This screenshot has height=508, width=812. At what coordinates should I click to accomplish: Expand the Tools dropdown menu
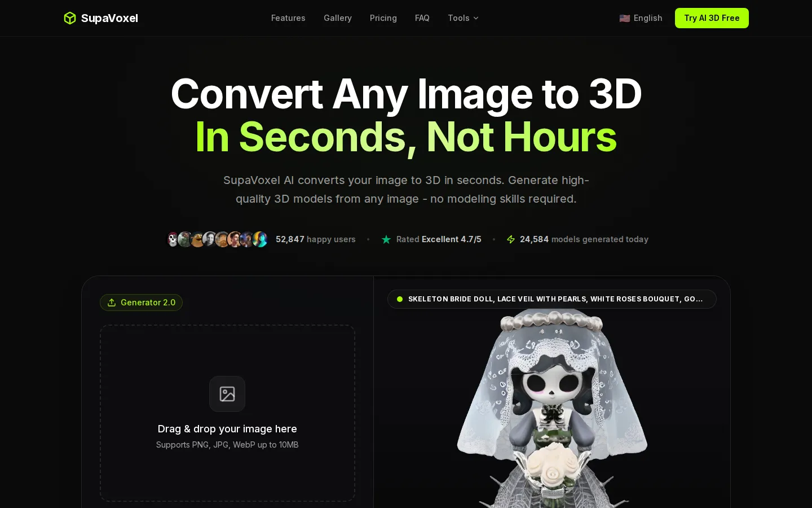point(463,18)
